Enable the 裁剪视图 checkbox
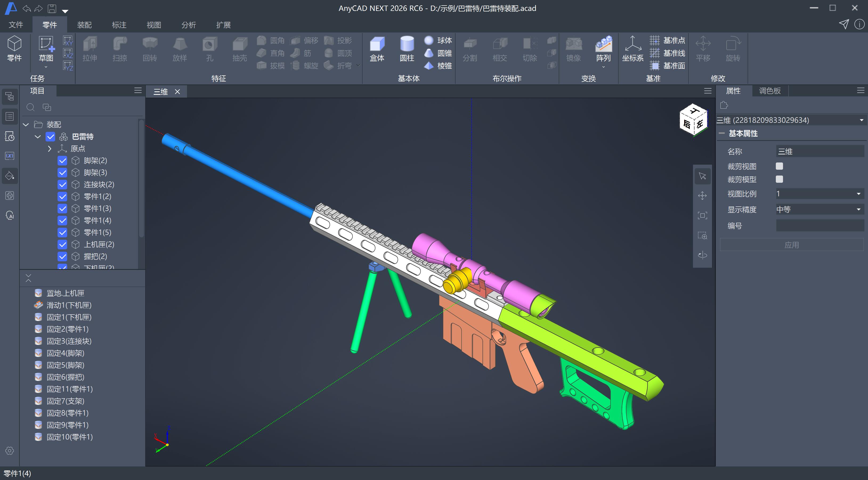Image resolution: width=868 pixels, height=480 pixels. [x=779, y=166]
